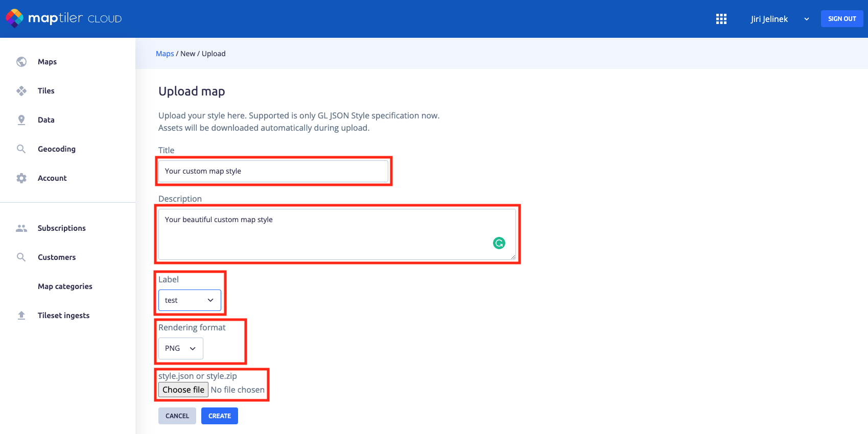
Task: Open Map categories in the sidebar
Action: 65,286
